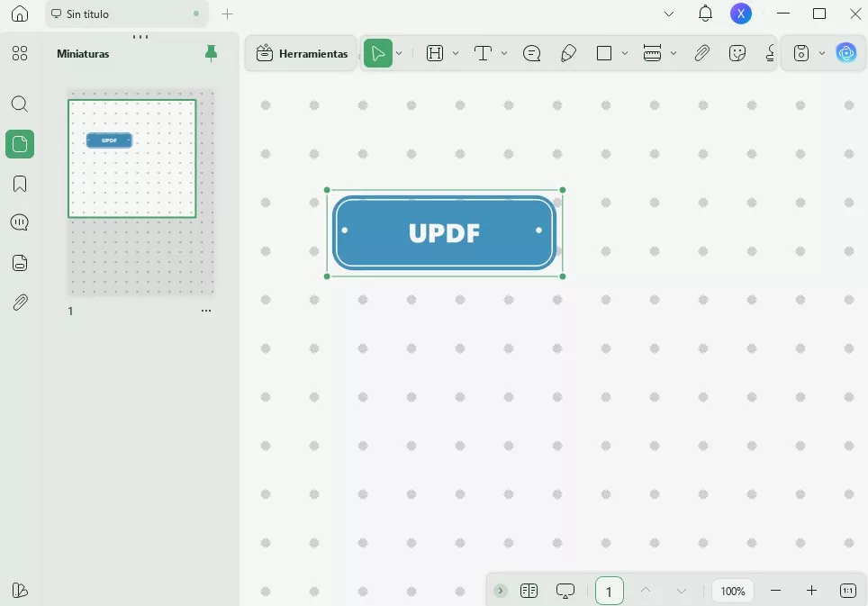Switch to the Sin título tab
The width and height of the screenshot is (868, 606).
tap(127, 14)
